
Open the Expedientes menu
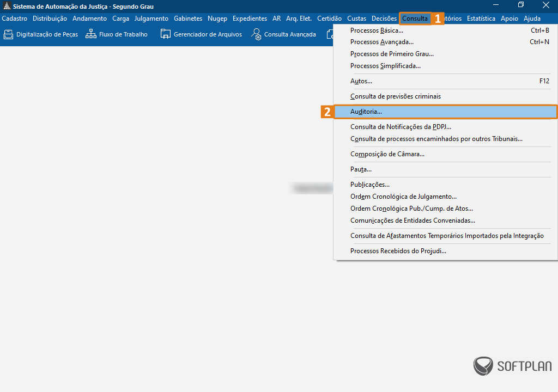point(250,19)
